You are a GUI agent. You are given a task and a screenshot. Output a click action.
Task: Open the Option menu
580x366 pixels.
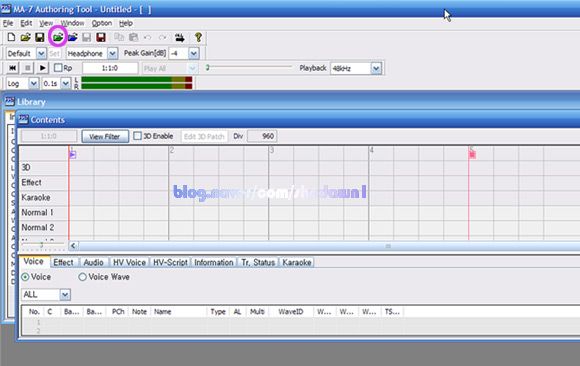pos(102,23)
